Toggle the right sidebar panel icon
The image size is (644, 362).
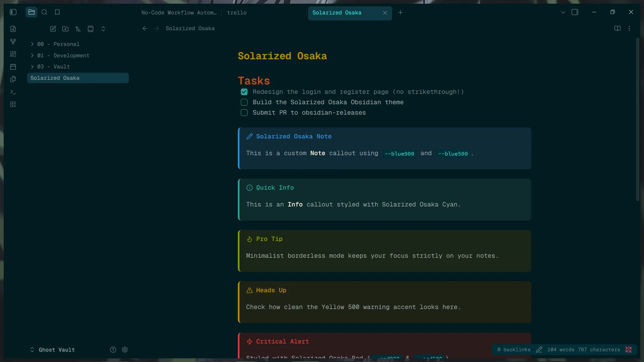click(x=575, y=12)
